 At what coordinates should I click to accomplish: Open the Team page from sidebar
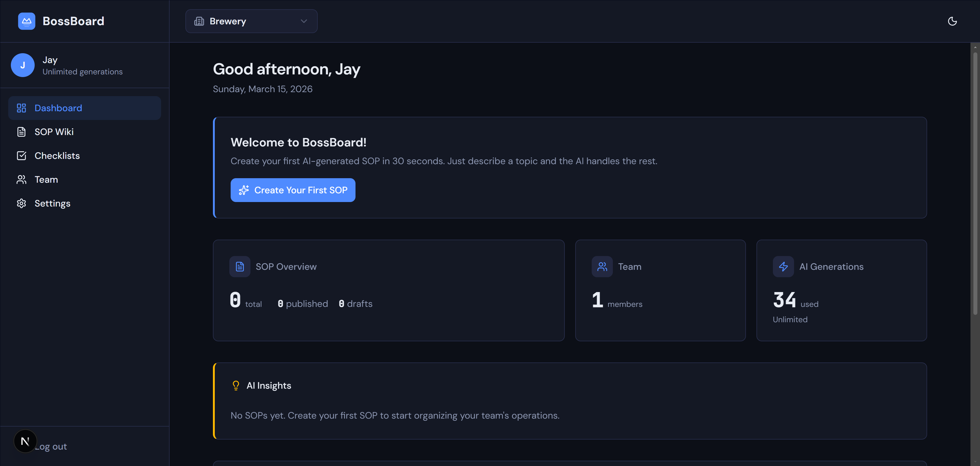(46, 180)
